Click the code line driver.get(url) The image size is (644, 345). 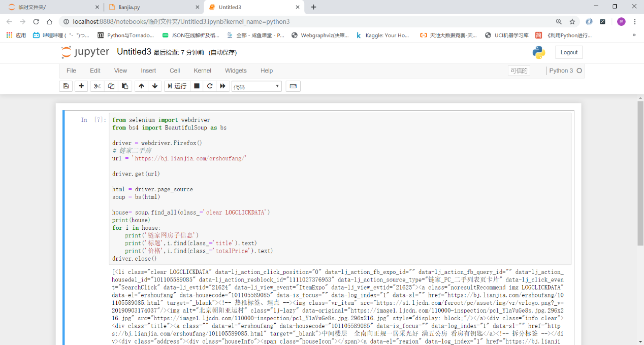136,174
